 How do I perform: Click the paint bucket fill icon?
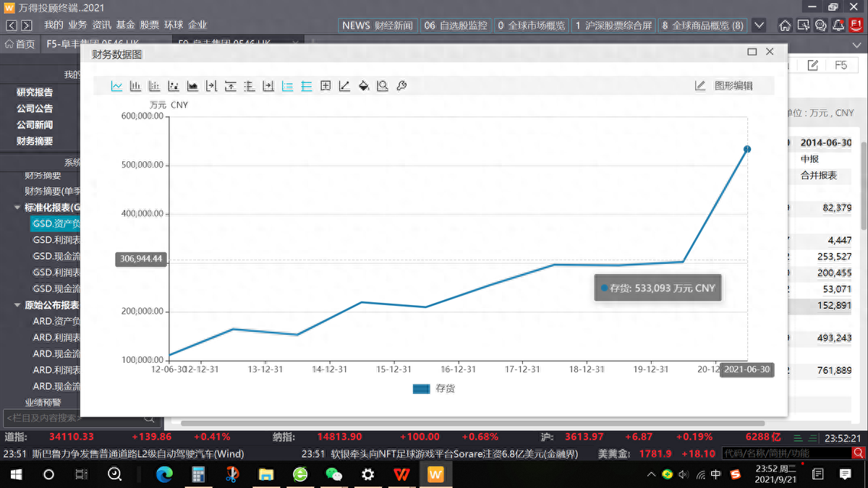364,86
